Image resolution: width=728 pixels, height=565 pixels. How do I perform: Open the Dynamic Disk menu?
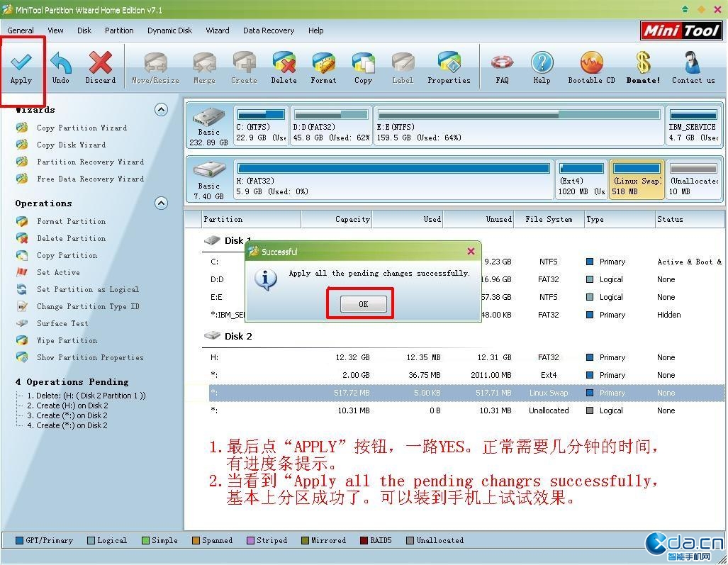tap(169, 30)
